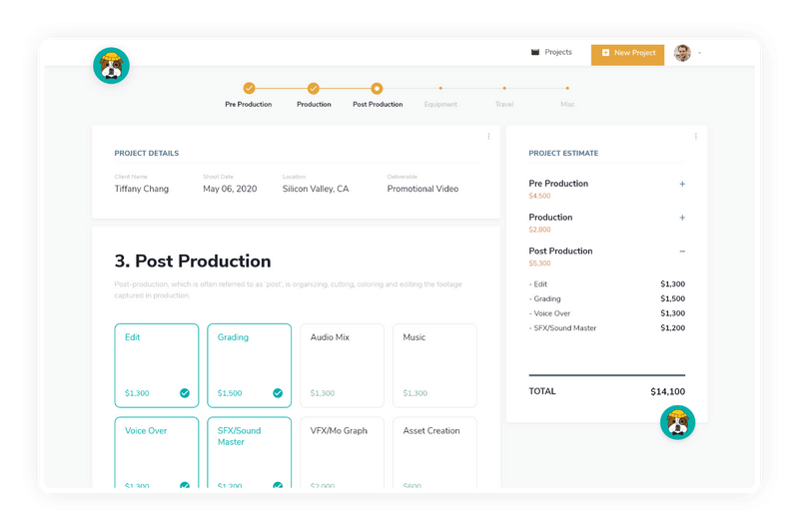The width and height of the screenshot is (799, 532).
Task: Click the bulldog logo in the top left
Action: (111, 65)
